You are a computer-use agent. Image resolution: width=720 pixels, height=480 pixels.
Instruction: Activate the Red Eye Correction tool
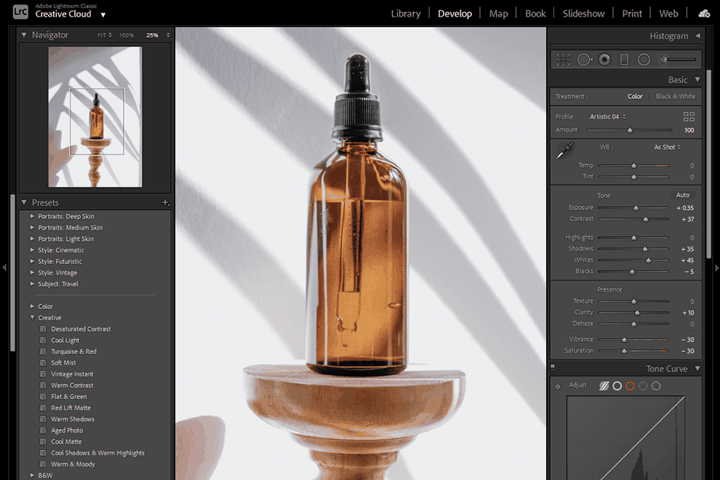coord(604,59)
